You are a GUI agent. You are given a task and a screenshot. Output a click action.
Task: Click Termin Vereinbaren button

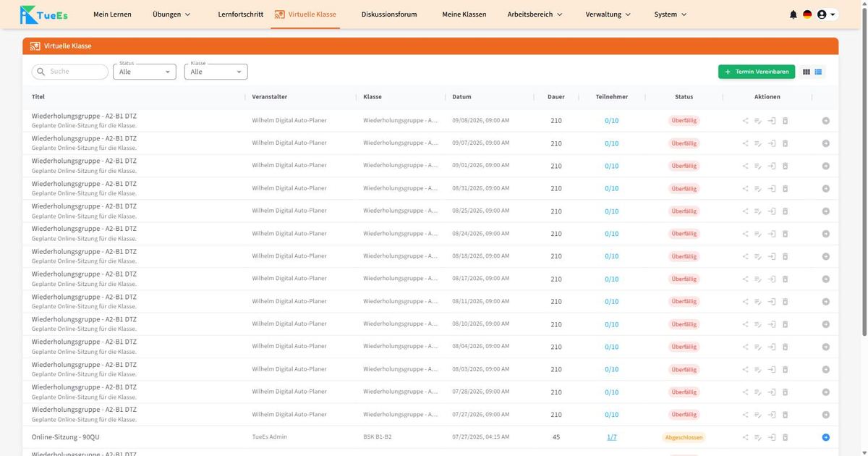point(757,72)
